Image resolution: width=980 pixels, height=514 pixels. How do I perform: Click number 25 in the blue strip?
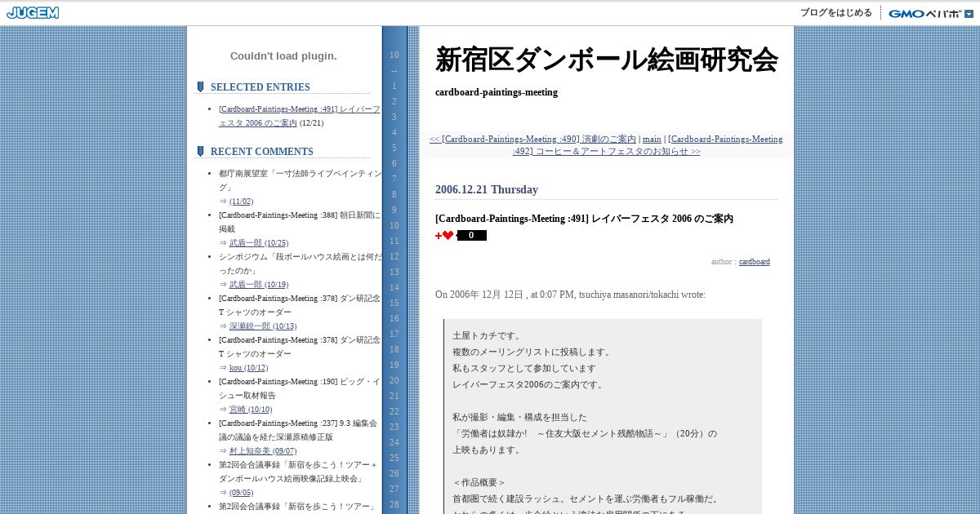(x=394, y=459)
